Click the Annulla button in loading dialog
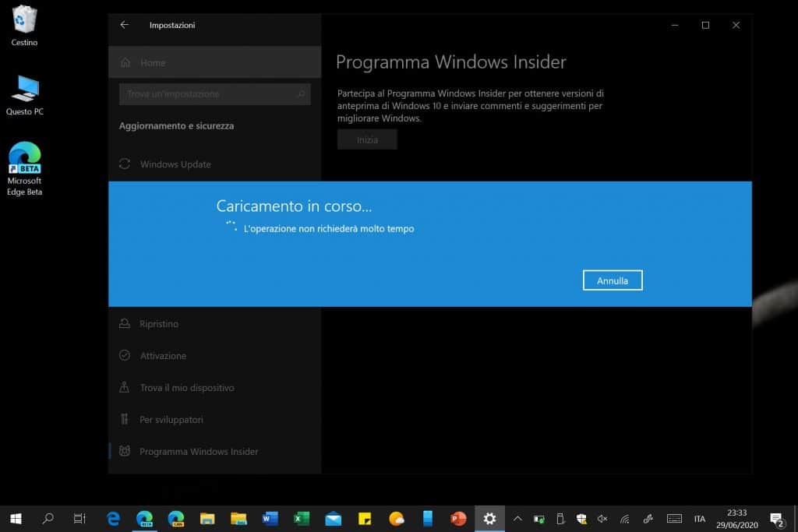Screen dimensions: 798x532 point(612,280)
